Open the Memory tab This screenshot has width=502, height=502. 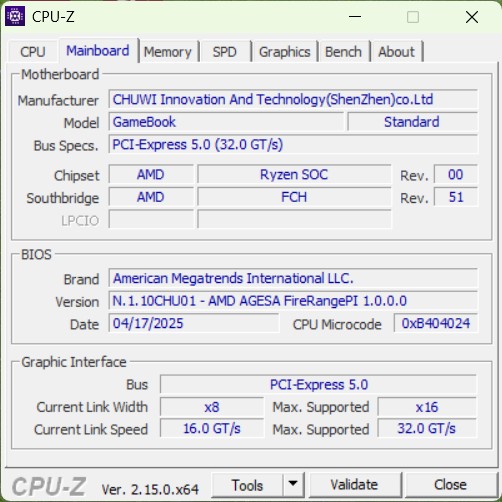168,52
